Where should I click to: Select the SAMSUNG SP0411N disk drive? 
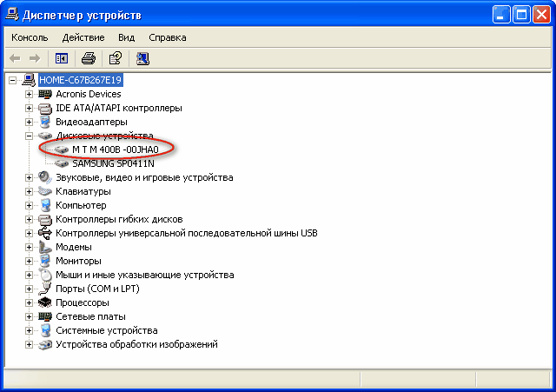113,163
